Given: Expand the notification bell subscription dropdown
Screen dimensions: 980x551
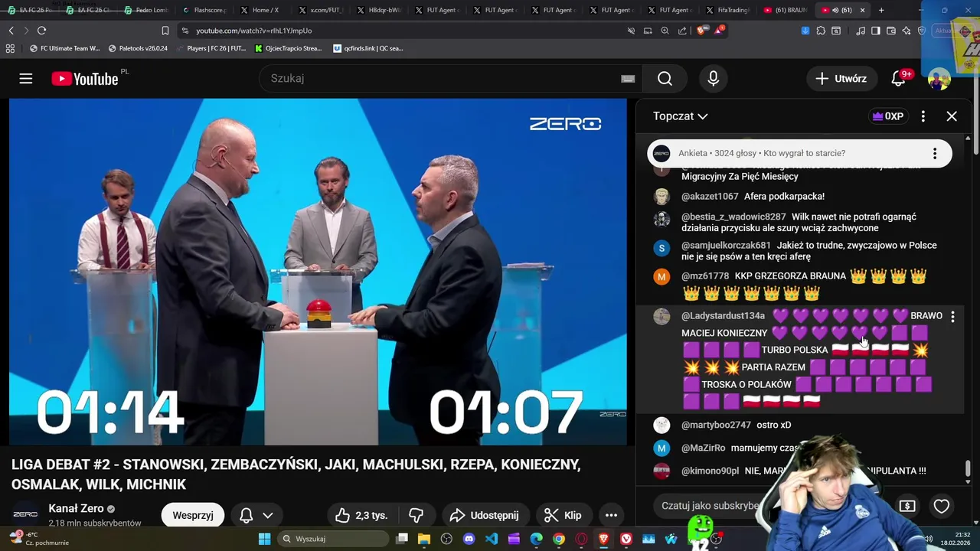Looking at the screenshot, I should [x=256, y=515].
